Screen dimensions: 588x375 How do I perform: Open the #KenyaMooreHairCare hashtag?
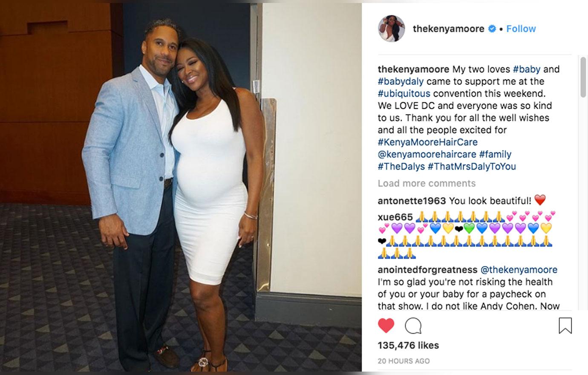click(x=427, y=142)
